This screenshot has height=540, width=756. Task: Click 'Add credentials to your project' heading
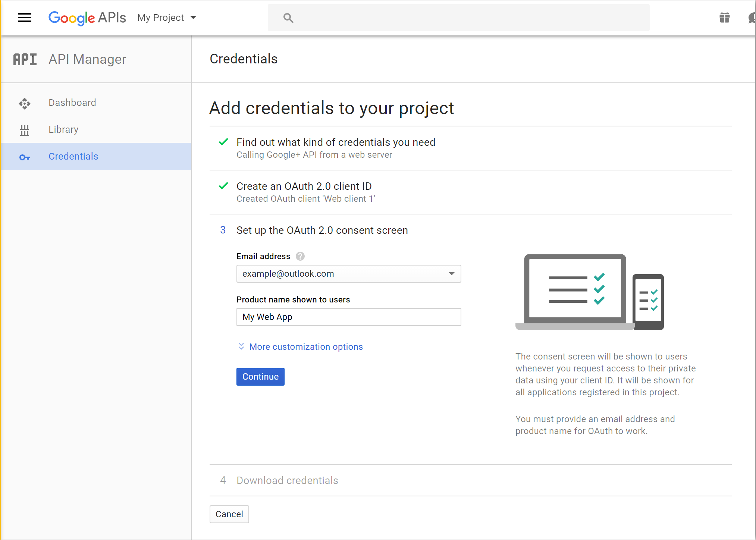click(332, 108)
